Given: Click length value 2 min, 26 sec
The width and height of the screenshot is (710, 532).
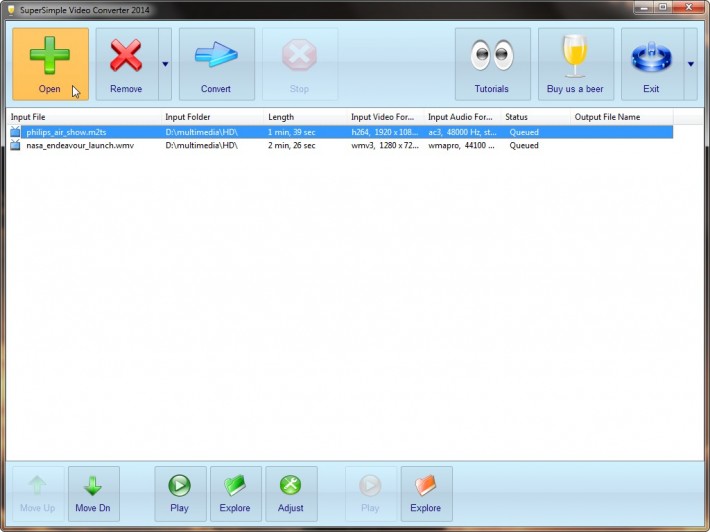Looking at the screenshot, I should click(292, 145).
